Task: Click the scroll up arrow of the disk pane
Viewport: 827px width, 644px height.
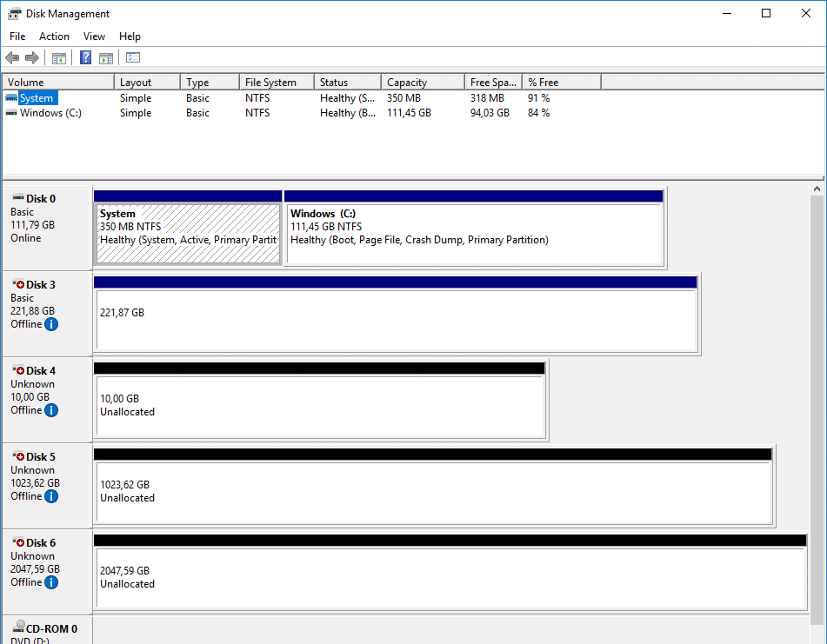Action: pos(817,189)
